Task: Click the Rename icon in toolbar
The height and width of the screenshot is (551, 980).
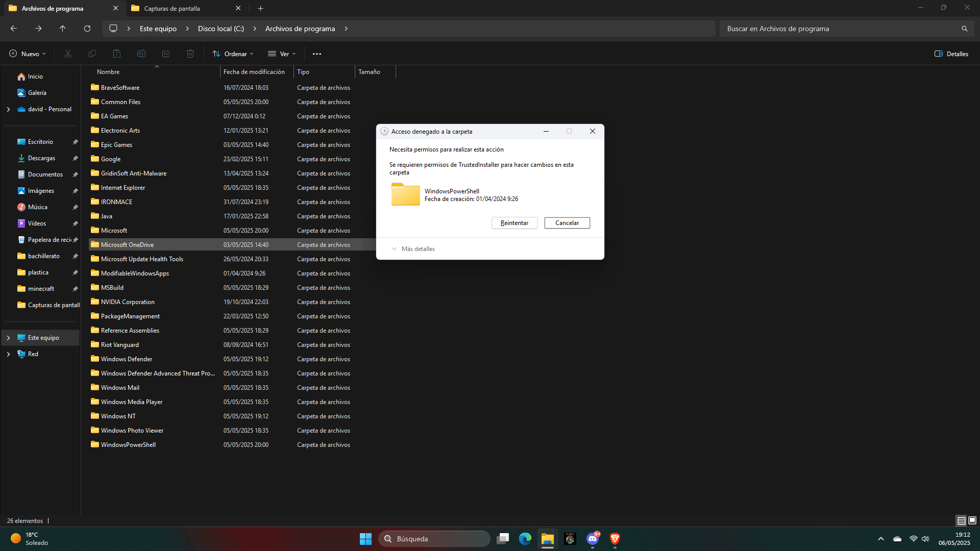Action: tap(141, 54)
